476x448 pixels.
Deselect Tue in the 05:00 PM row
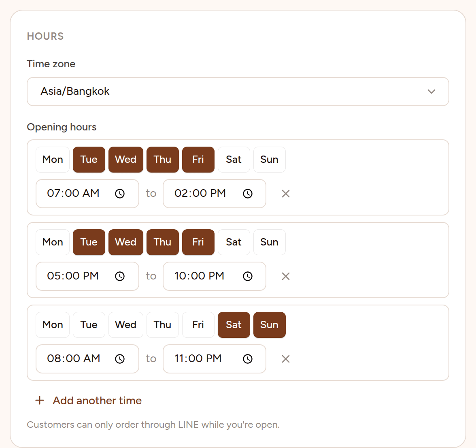(89, 242)
